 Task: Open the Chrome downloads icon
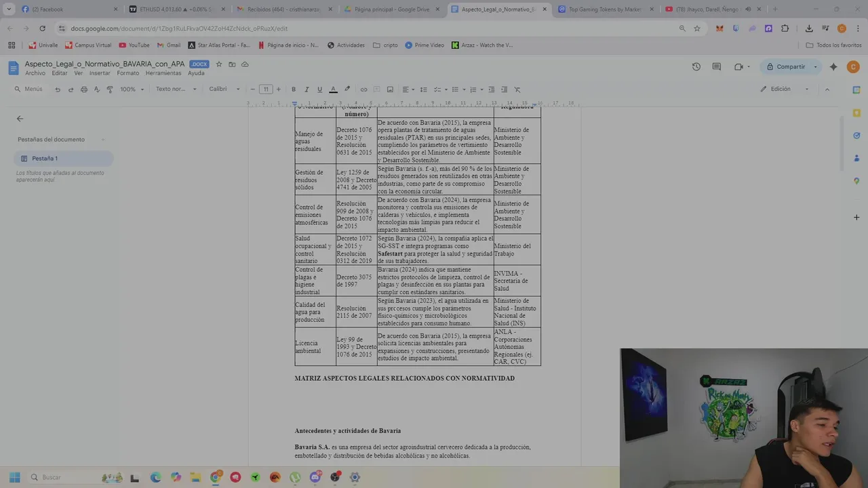(x=809, y=28)
